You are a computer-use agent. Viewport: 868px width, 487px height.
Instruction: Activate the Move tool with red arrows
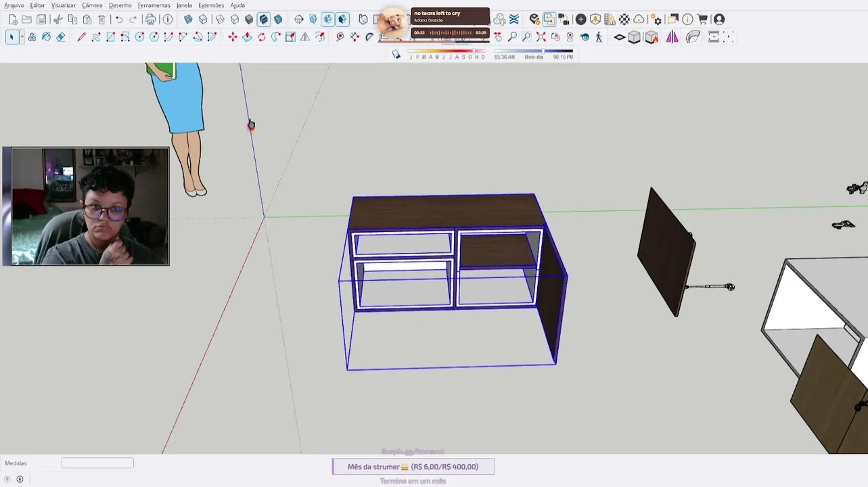pos(233,37)
